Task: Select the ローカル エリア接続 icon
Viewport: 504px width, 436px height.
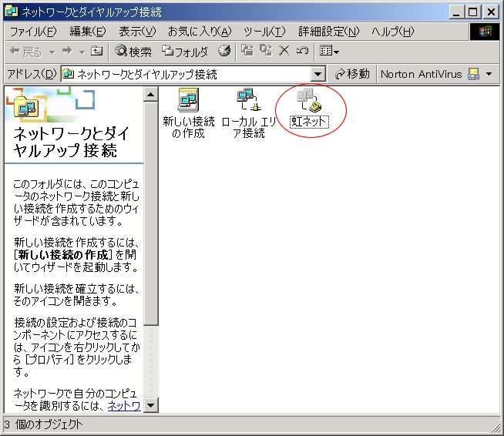Action: tap(249, 113)
